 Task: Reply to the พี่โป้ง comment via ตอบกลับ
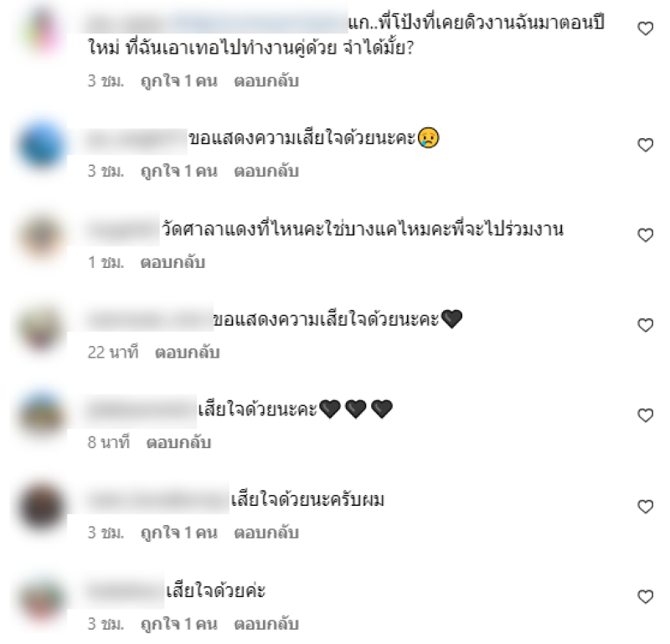pyautogui.click(x=266, y=80)
